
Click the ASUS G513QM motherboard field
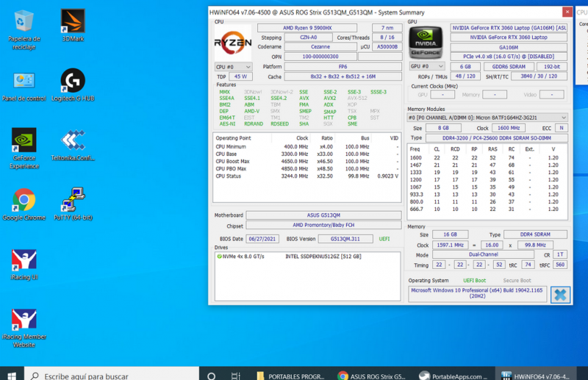tap(323, 215)
